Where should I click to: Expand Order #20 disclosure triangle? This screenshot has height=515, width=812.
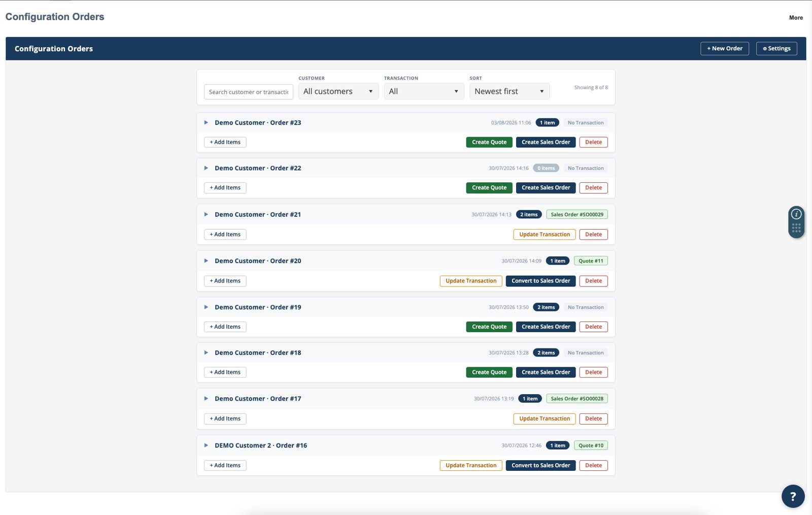tap(206, 261)
